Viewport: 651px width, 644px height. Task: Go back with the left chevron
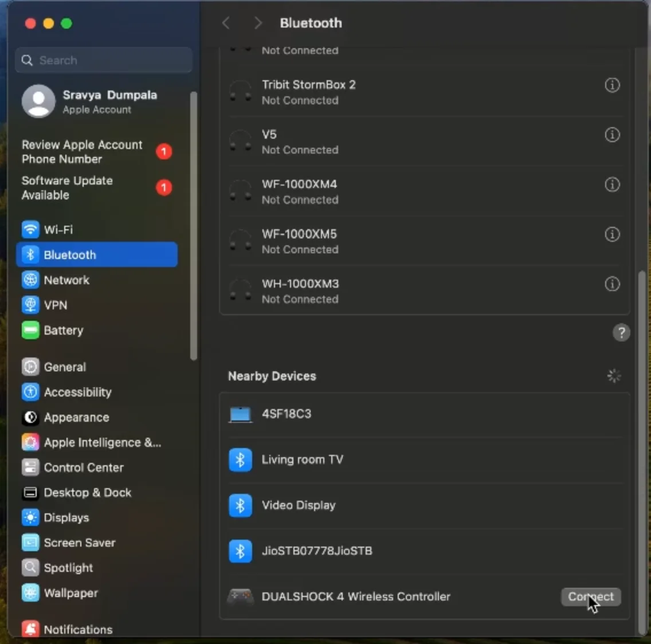(226, 23)
